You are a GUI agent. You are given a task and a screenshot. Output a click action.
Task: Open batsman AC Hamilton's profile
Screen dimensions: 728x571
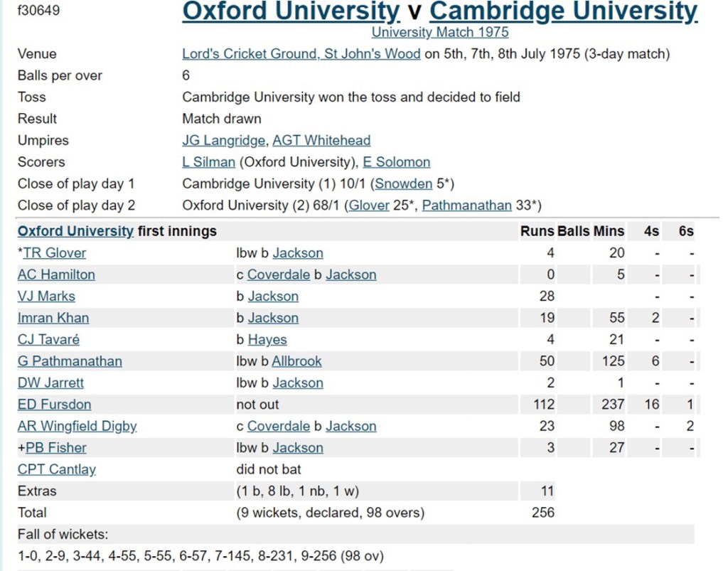coord(56,274)
